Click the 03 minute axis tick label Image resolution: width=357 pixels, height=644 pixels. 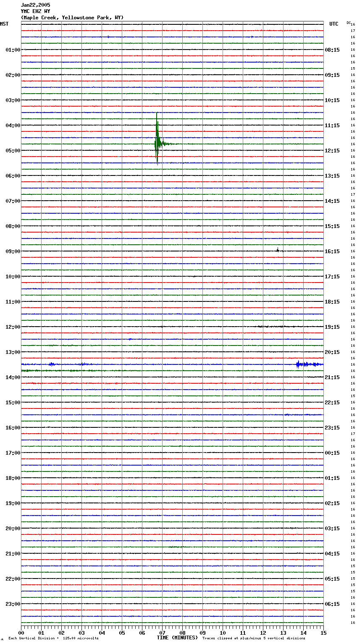(x=82, y=633)
